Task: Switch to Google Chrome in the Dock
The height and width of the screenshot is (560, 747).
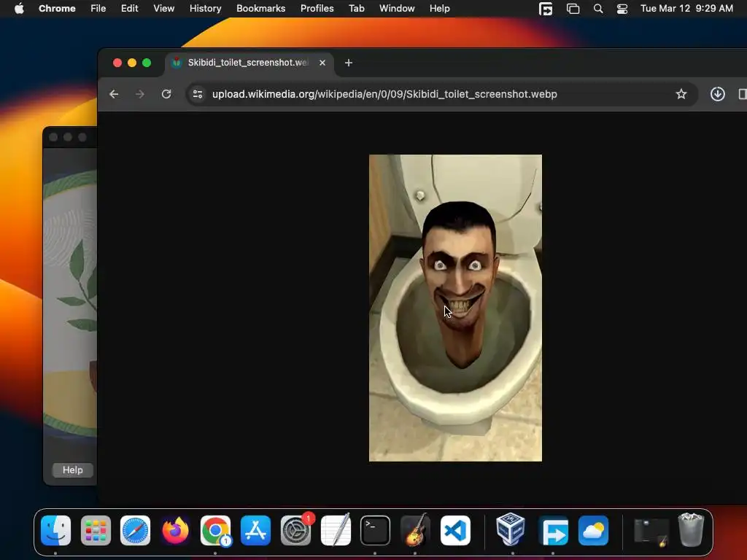Action: click(215, 531)
